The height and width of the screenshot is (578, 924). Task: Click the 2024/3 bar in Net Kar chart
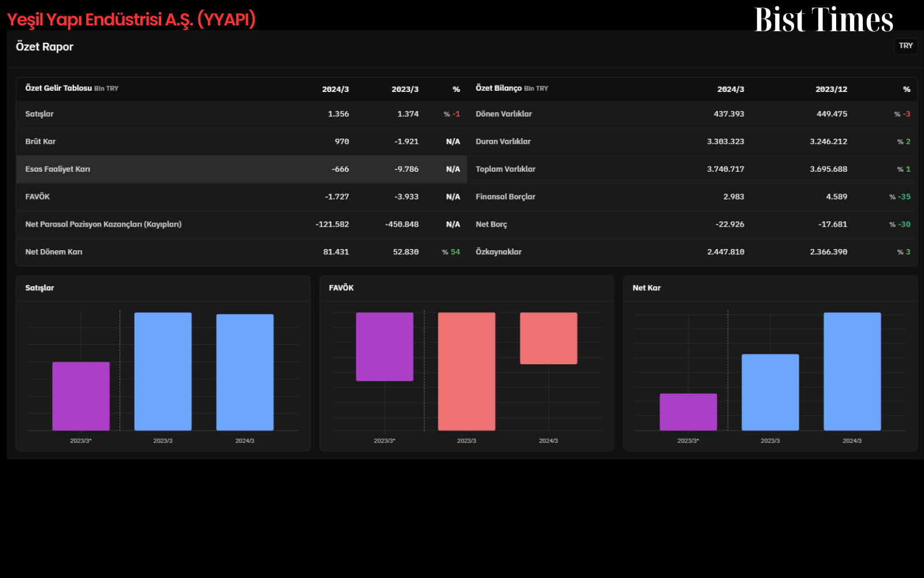pyautogui.click(x=852, y=372)
